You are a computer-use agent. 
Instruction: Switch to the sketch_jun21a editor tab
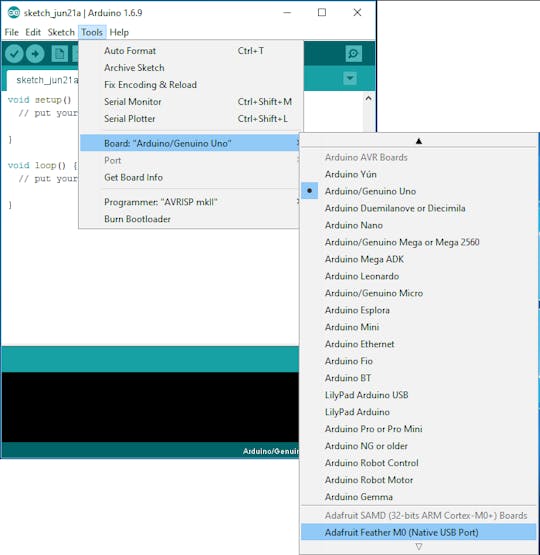[43, 80]
